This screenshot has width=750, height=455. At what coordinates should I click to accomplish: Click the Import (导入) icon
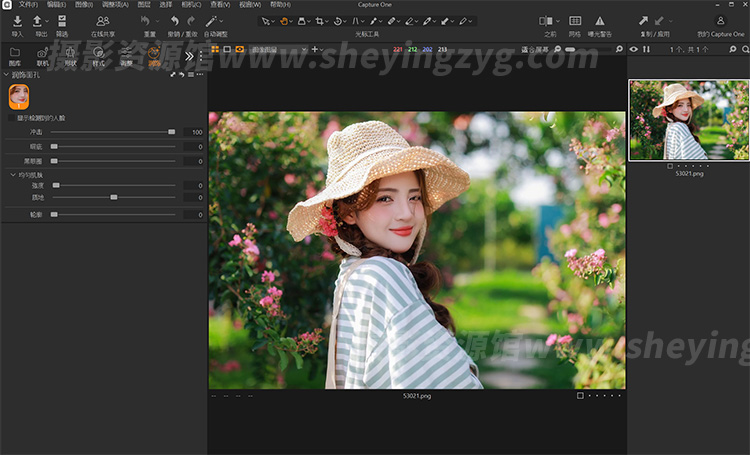[x=17, y=21]
